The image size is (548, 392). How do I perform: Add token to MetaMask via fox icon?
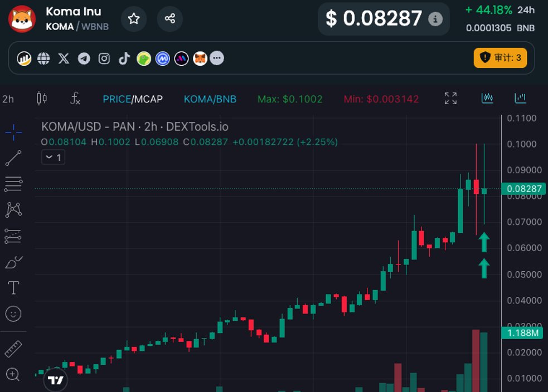pos(200,58)
